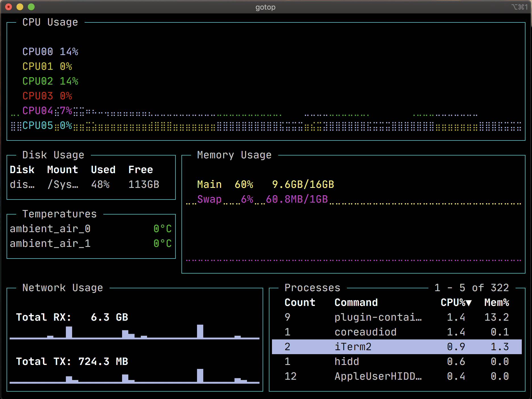
Task: Click the 0.9 CPU% value for iTerm2
Action: click(456, 347)
